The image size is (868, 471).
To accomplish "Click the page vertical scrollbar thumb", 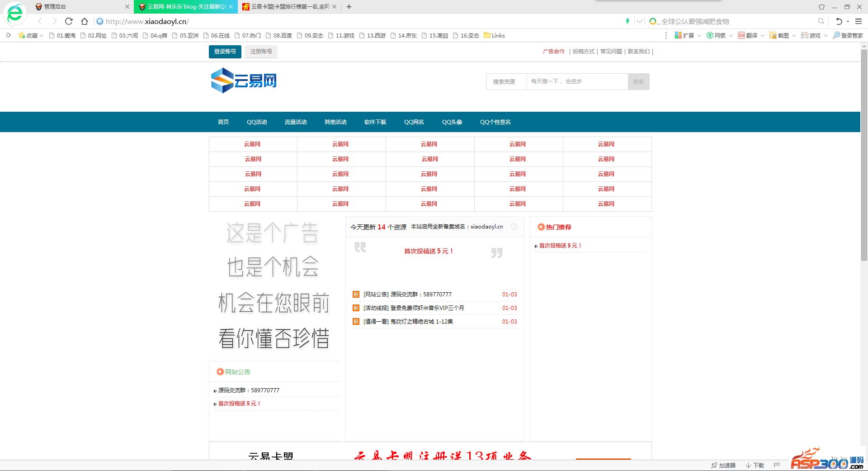I will click(x=864, y=154).
